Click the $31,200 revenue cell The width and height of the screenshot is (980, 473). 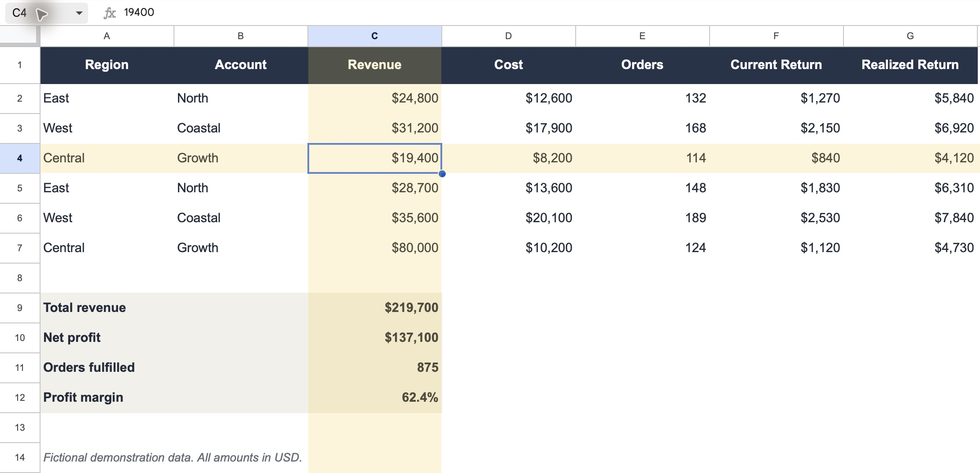pos(375,128)
